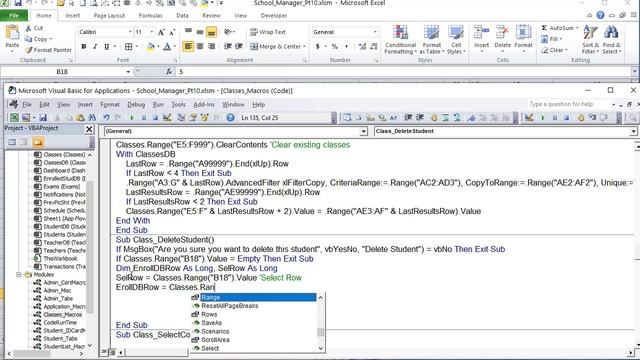Open AutoSum dropdown in Excel ribbon
The image size is (640, 360).
pos(577,28)
